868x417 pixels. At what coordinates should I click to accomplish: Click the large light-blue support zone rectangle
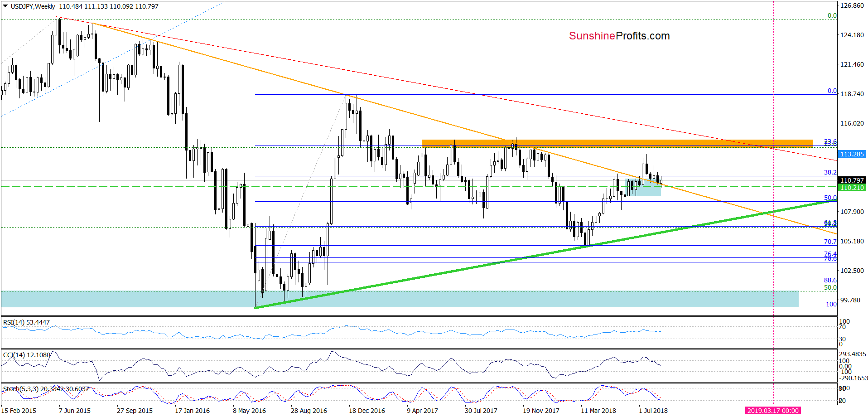400,299
